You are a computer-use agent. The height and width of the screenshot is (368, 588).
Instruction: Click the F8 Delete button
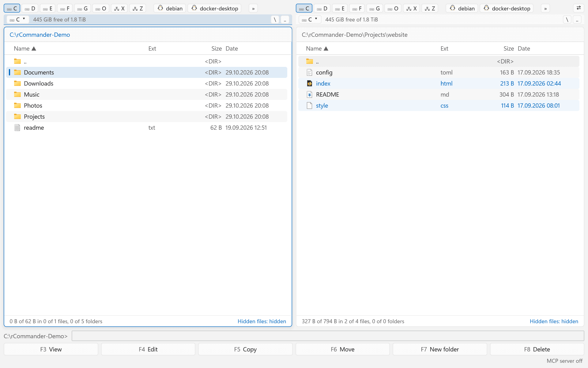(x=537, y=349)
